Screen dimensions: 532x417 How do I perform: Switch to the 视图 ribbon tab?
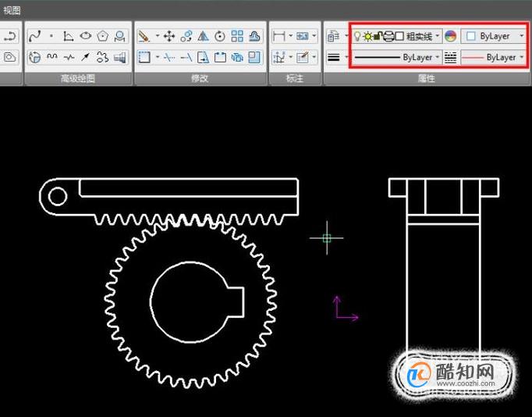coord(12,10)
